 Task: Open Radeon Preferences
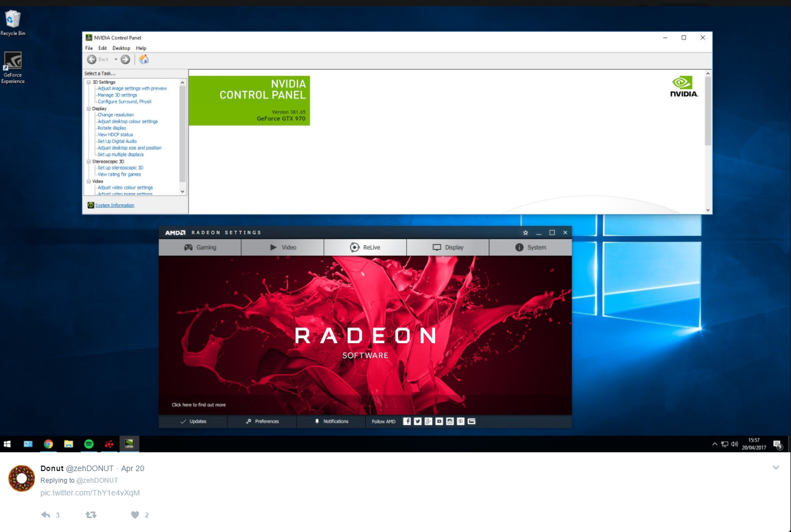coord(262,421)
